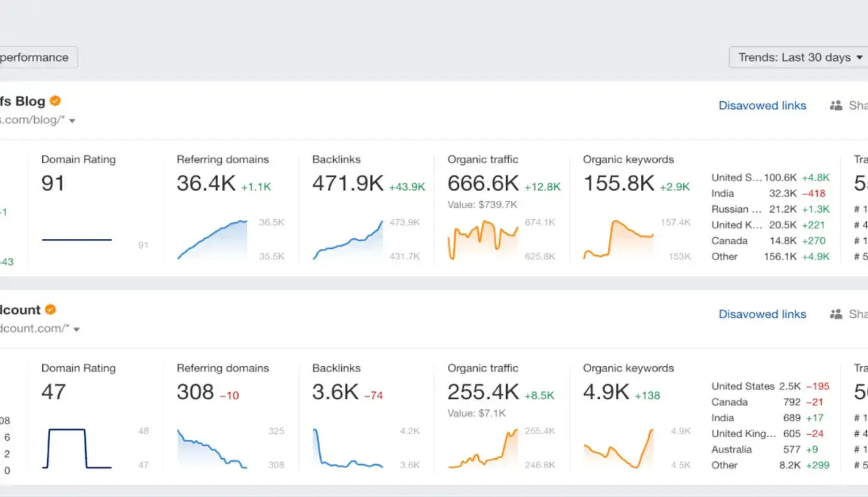Open Disavowed links for the Blog project

(x=762, y=105)
